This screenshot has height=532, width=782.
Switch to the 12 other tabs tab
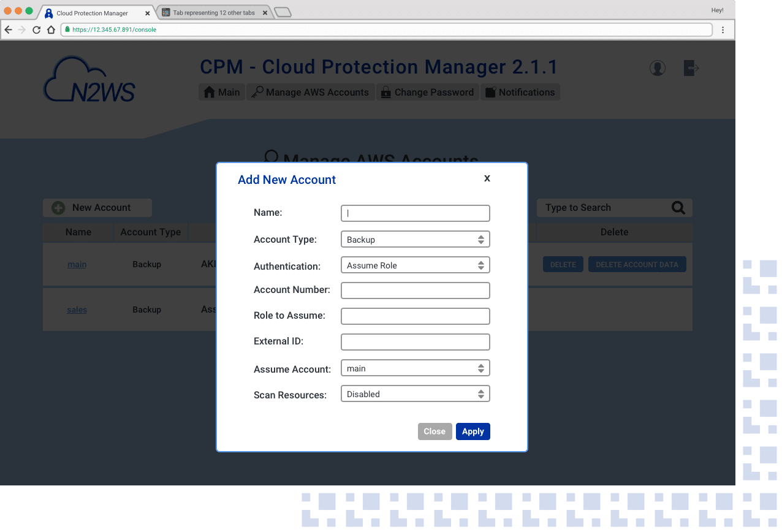214,13
